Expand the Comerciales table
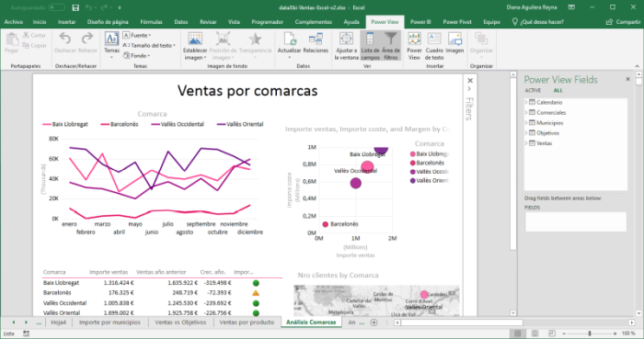 [x=526, y=112]
